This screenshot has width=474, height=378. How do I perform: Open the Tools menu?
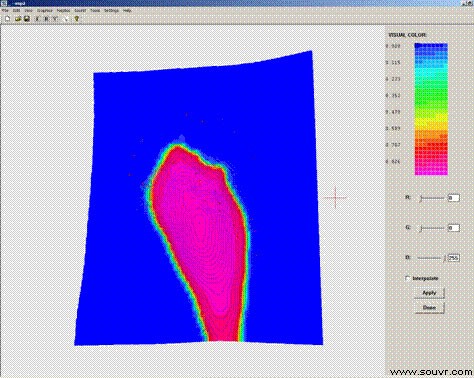[x=95, y=11]
